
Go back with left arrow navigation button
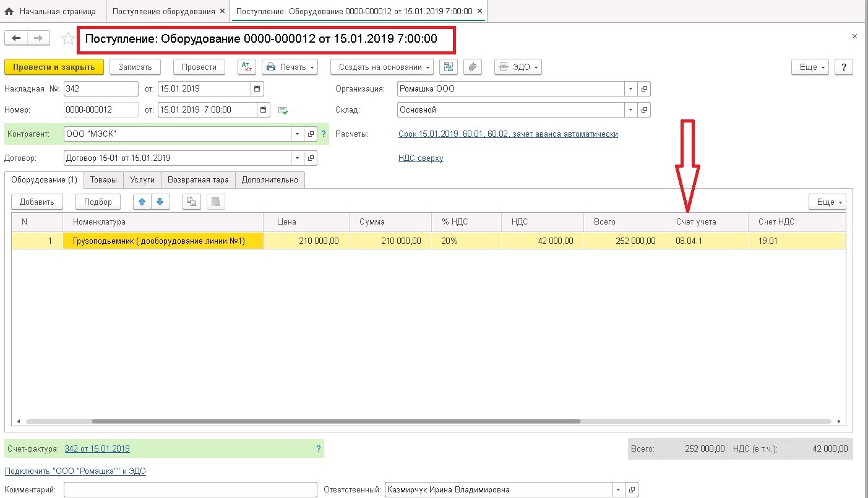point(16,38)
